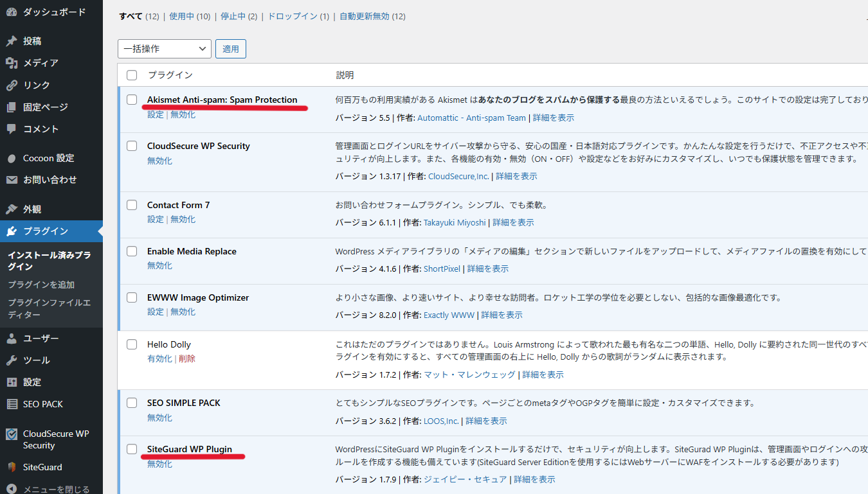The width and height of the screenshot is (868, 494).
Task: Open EWWW Image Optimizer 設定 link
Action: 156,312
